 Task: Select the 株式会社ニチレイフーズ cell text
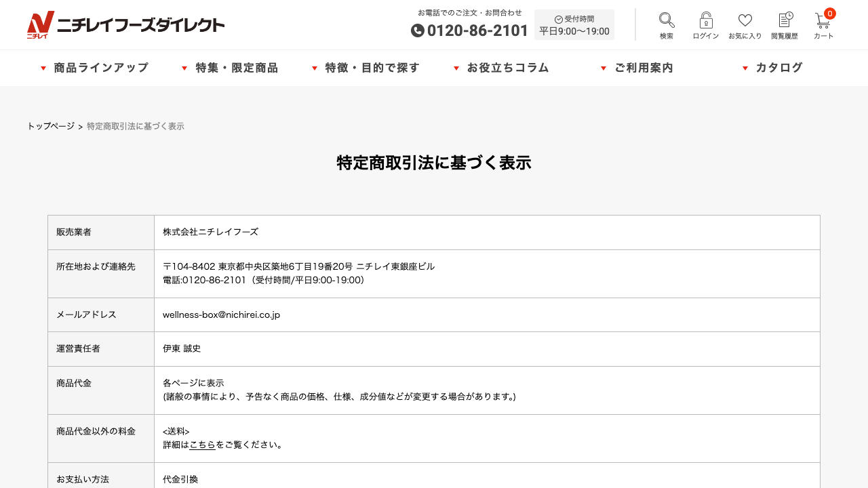(210, 232)
